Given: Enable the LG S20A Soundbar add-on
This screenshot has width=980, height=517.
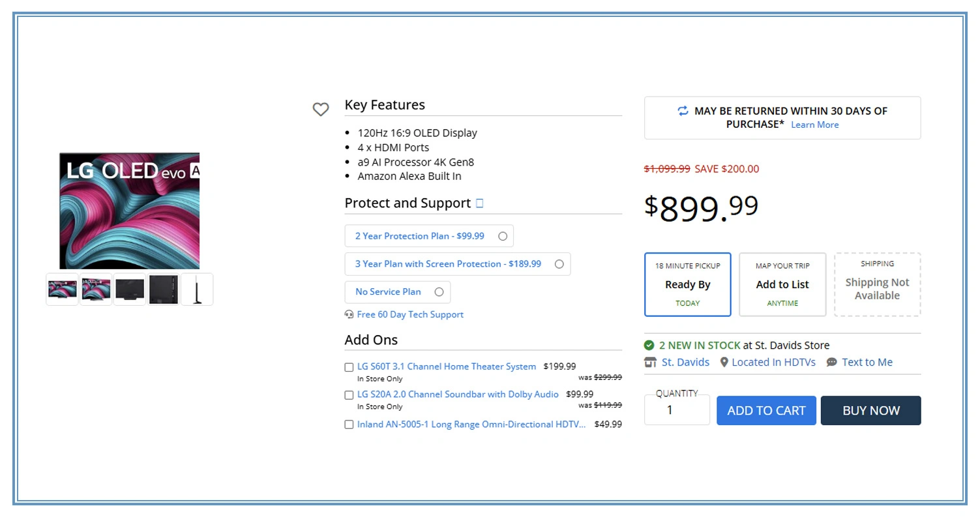Looking at the screenshot, I should pyautogui.click(x=349, y=395).
